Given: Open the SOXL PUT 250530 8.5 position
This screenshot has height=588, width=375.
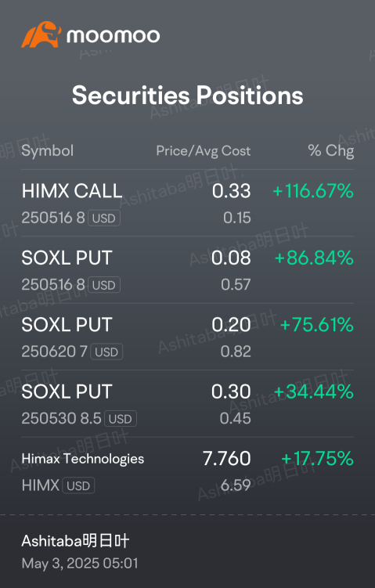Looking at the screenshot, I should click(188, 403).
